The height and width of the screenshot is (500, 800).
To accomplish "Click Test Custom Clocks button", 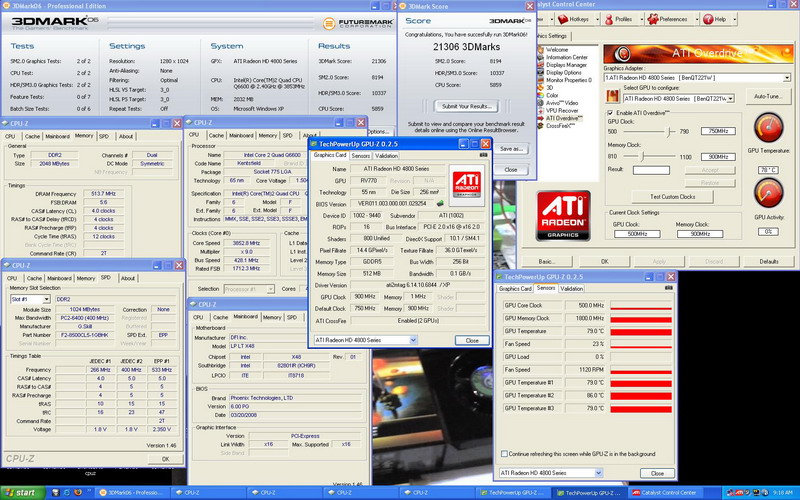I will pyautogui.click(x=672, y=197).
